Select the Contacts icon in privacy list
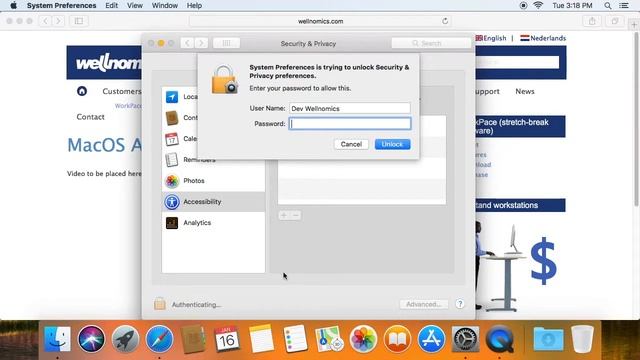Screen dimensions: 640x360 coord(172,118)
